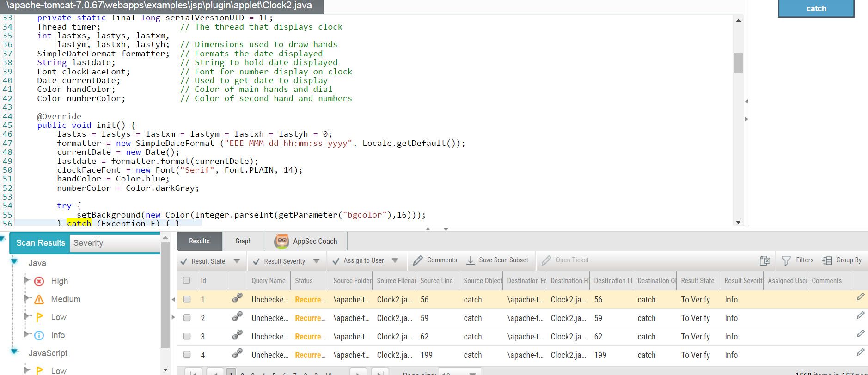Viewport: 868px width, 375px height.
Task: Click the AppSec Coach owl icon
Action: [281, 241]
